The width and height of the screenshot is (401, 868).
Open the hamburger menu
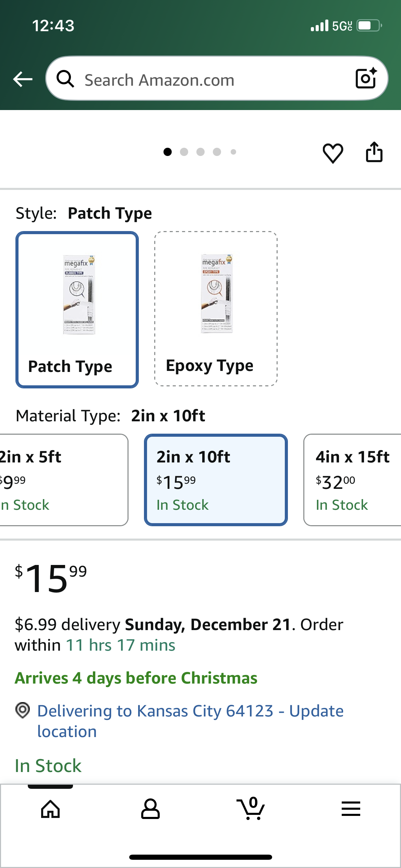351,809
